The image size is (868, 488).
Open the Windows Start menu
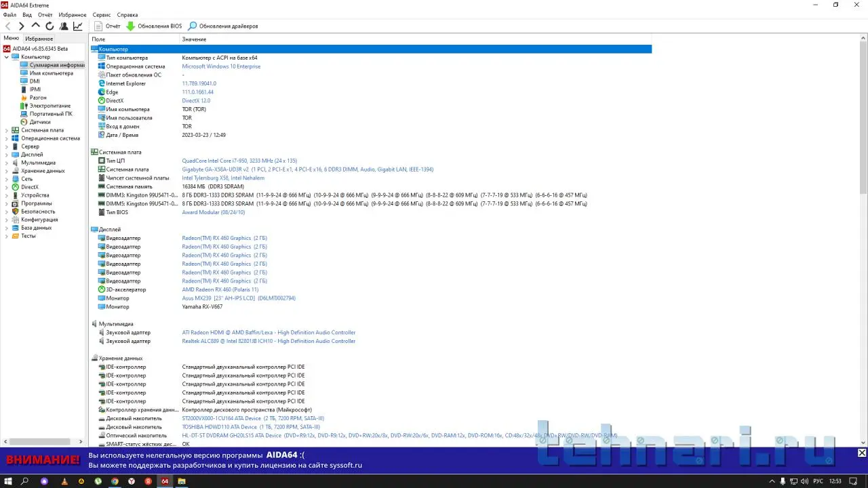pyautogui.click(x=8, y=481)
